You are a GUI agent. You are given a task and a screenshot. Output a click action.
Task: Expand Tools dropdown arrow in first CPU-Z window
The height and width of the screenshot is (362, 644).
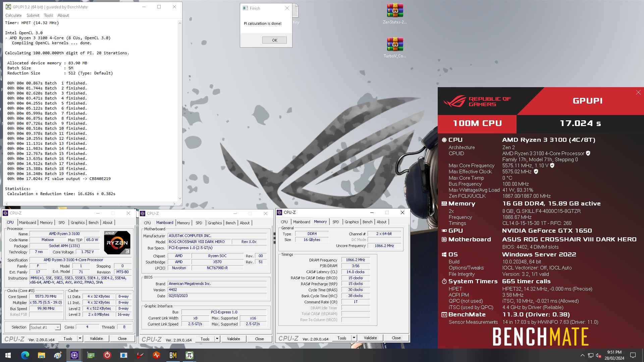coord(80,339)
